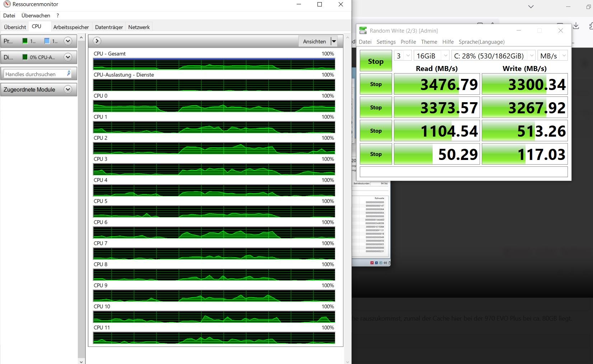The height and width of the screenshot is (364, 593).
Task: Open the Settings menu in CrystalDiskMark
Action: click(386, 42)
